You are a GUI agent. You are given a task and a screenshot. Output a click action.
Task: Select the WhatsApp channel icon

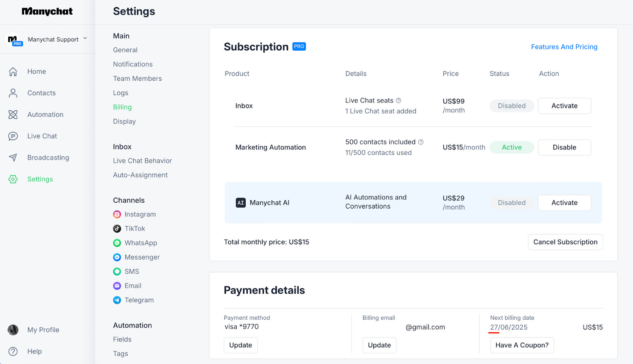point(117,243)
